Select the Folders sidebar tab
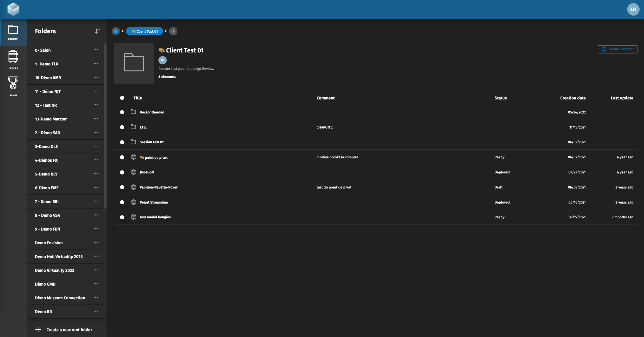Viewport: 644px width, 337px height. click(13, 33)
